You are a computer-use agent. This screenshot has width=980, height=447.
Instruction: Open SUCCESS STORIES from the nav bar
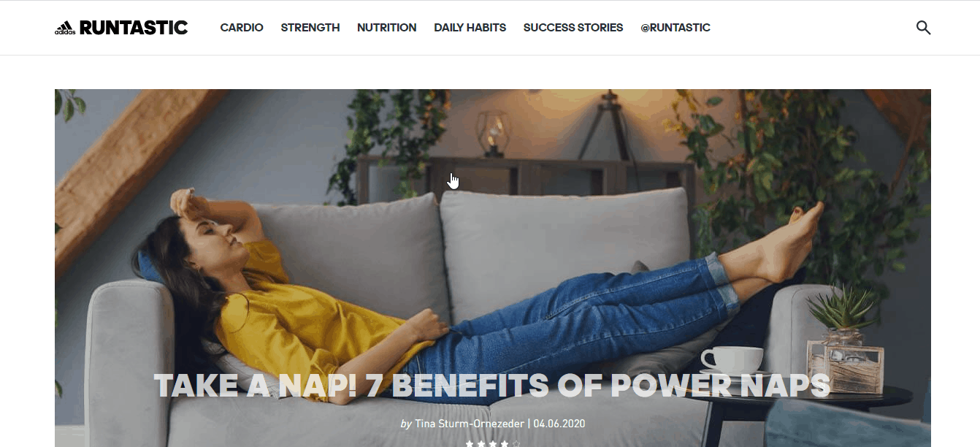[x=573, y=28]
